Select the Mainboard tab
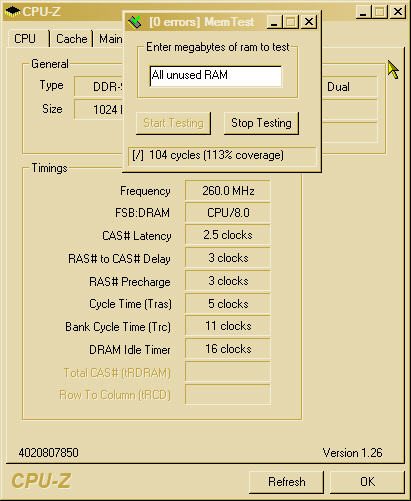This screenshot has height=501, width=411. tap(109, 39)
